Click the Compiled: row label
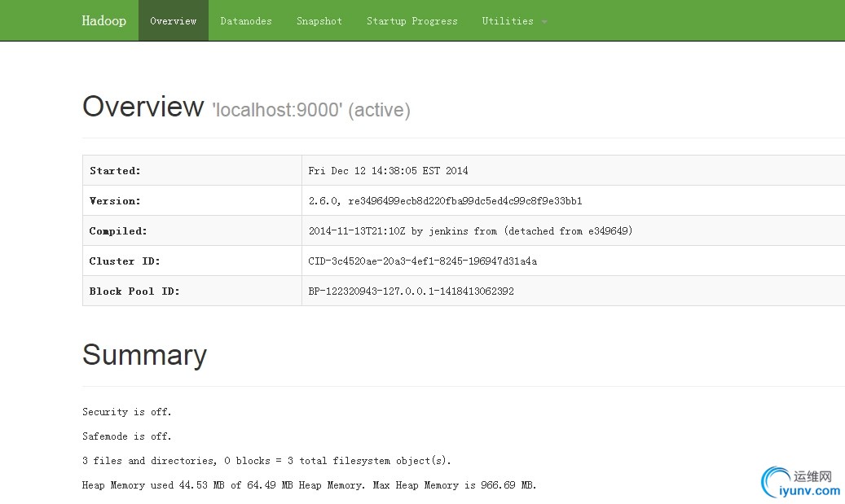The height and width of the screenshot is (504, 845). point(118,231)
